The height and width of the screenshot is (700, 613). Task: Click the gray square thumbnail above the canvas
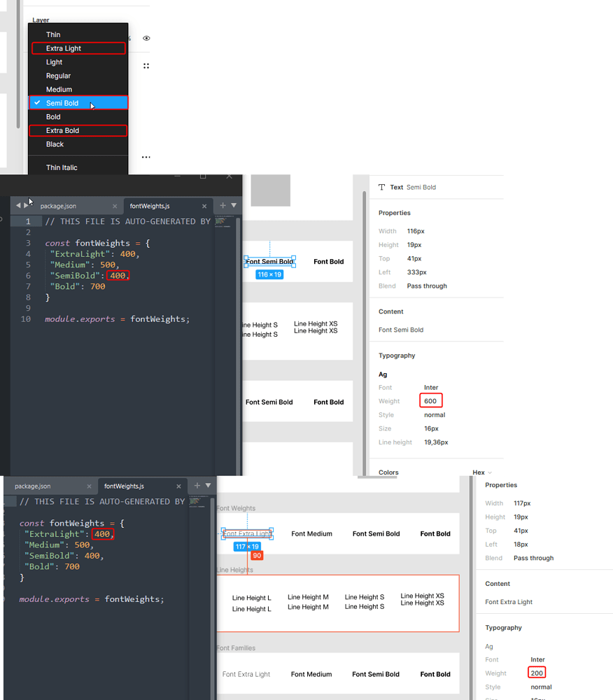pos(270,190)
